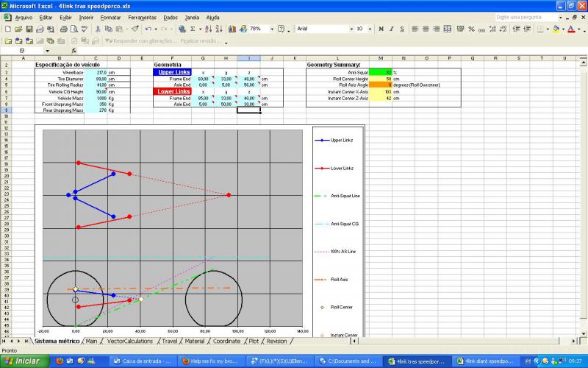Create a new blank workbook
Screen dimensions: 588x368
(7, 29)
